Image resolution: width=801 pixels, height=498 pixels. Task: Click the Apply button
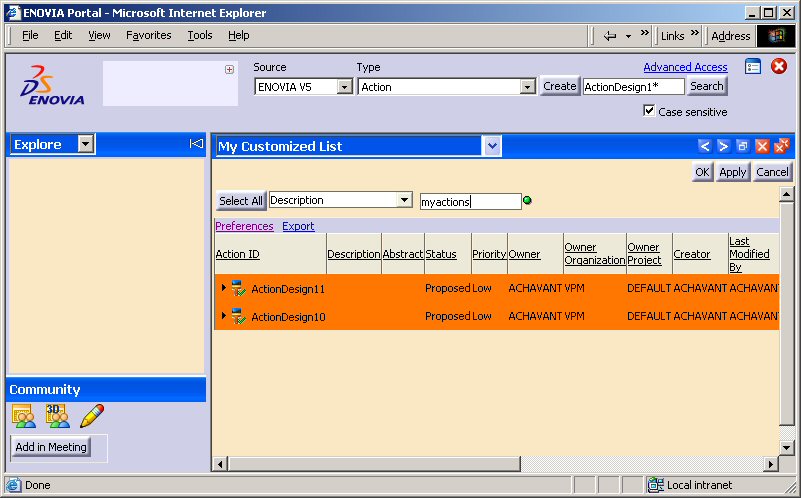click(733, 172)
